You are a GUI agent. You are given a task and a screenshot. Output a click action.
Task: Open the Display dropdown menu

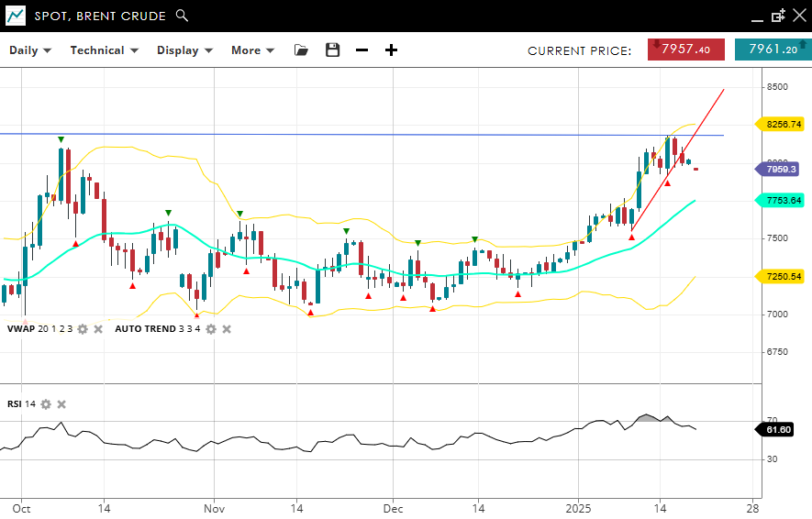pos(184,50)
